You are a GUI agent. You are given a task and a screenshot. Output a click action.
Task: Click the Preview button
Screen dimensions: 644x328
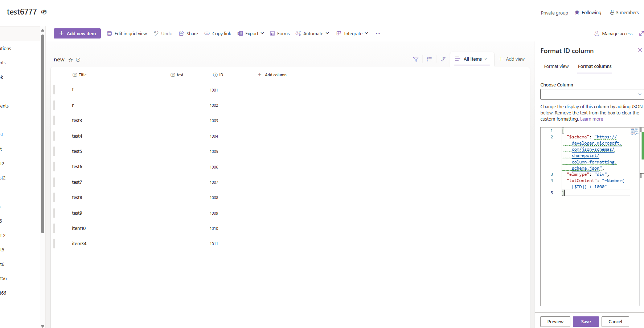555,321
